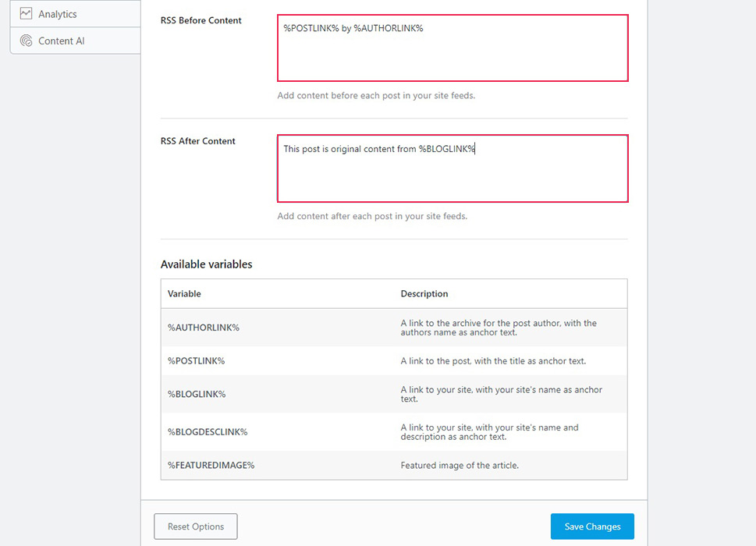Open the Content AI menu item label
This screenshot has width=756, height=546.
[62, 41]
